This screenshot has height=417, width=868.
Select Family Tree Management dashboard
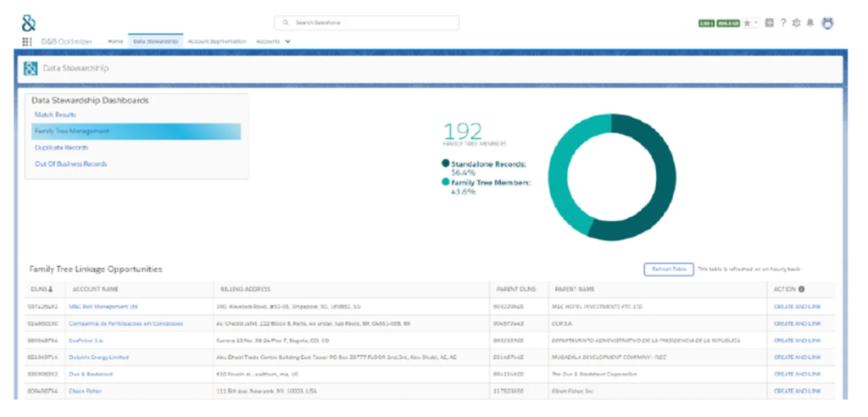pyautogui.click(x=136, y=131)
